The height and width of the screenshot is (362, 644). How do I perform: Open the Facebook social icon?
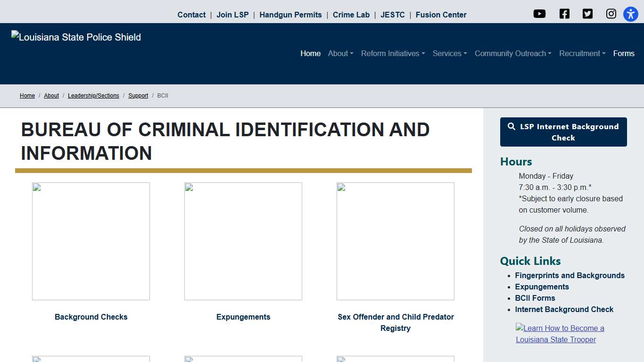[564, 14]
